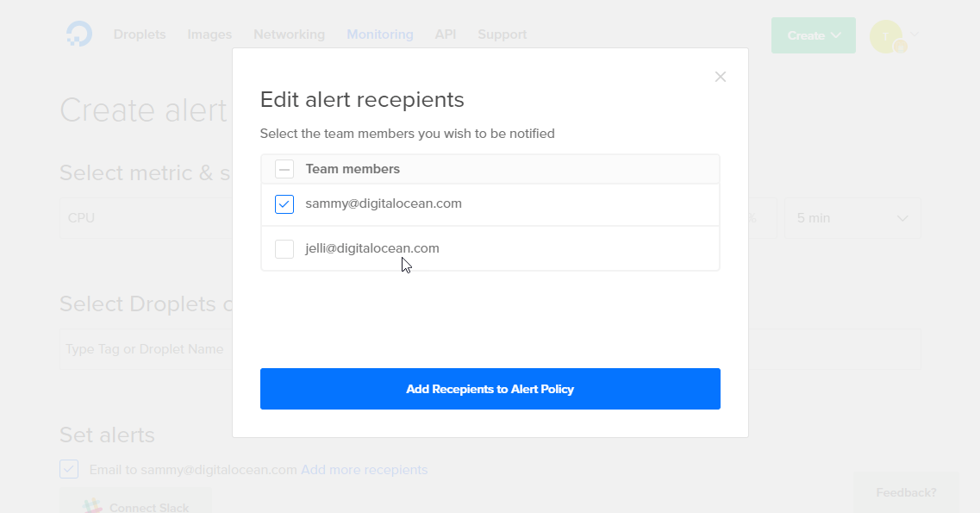
Task: Click Add Recepients to Alert Policy
Action: (490, 389)
